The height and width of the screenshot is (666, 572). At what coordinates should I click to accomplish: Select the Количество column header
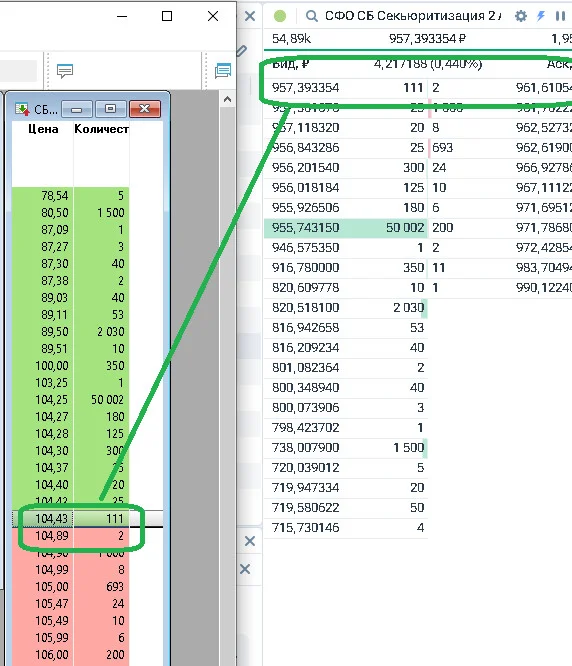click(x=101, y=129)
